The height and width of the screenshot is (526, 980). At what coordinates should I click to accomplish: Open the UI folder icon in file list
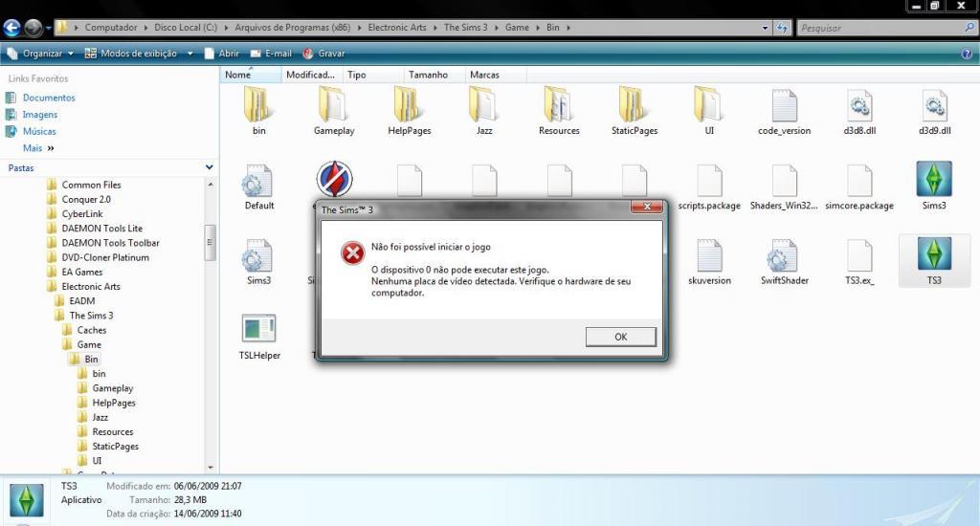pyautogui.click(x=709, y=104)
